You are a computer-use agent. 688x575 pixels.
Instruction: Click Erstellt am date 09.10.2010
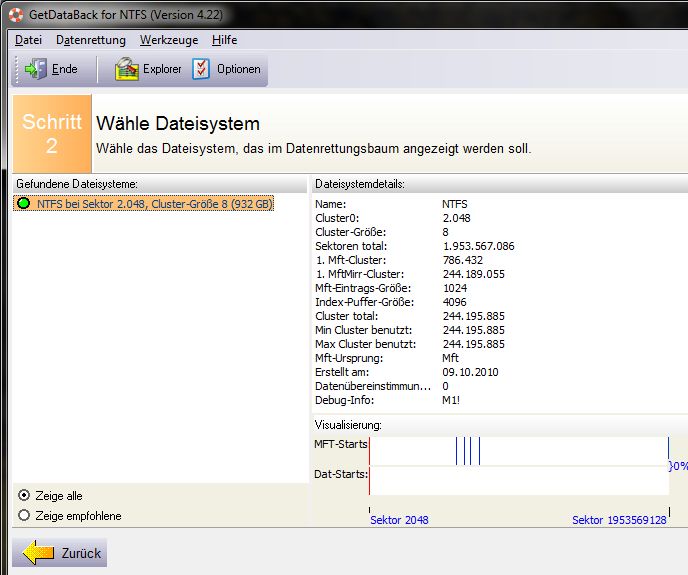point(470,372)
